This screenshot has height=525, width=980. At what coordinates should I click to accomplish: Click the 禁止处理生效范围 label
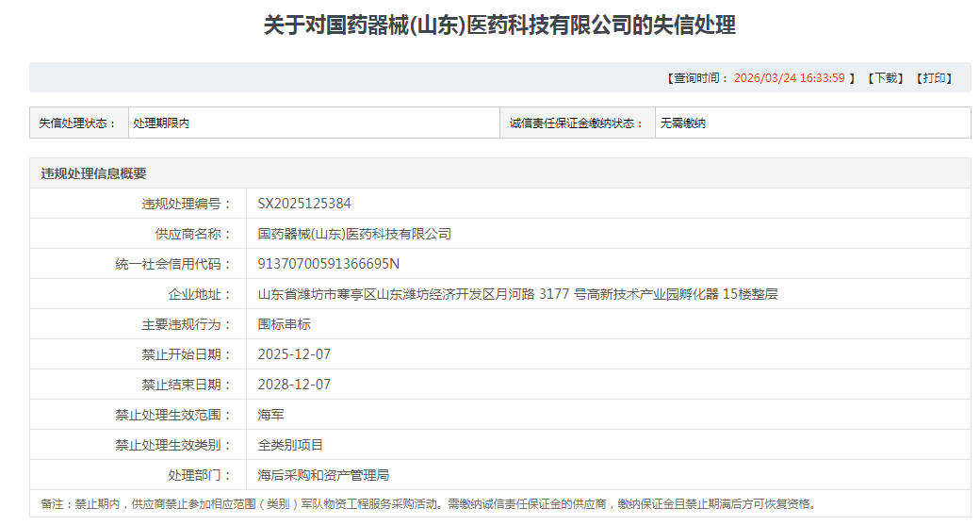pyautogui.click(x=173, y=415)
